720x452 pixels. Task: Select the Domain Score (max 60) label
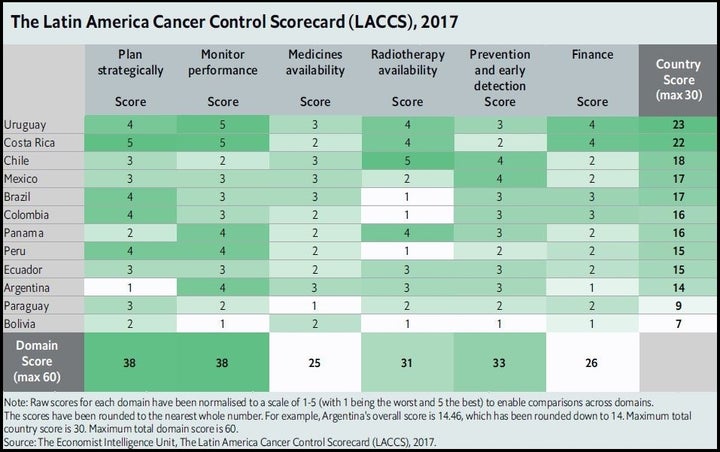coord(37,362)
